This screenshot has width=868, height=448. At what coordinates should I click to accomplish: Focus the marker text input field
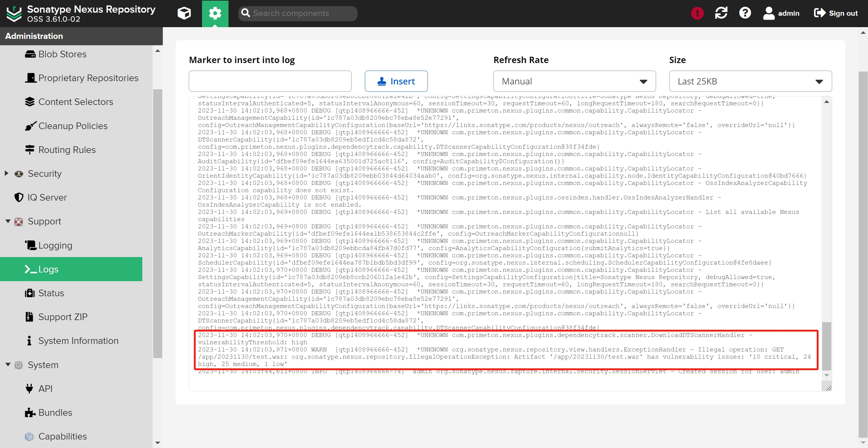click(270, 81)
